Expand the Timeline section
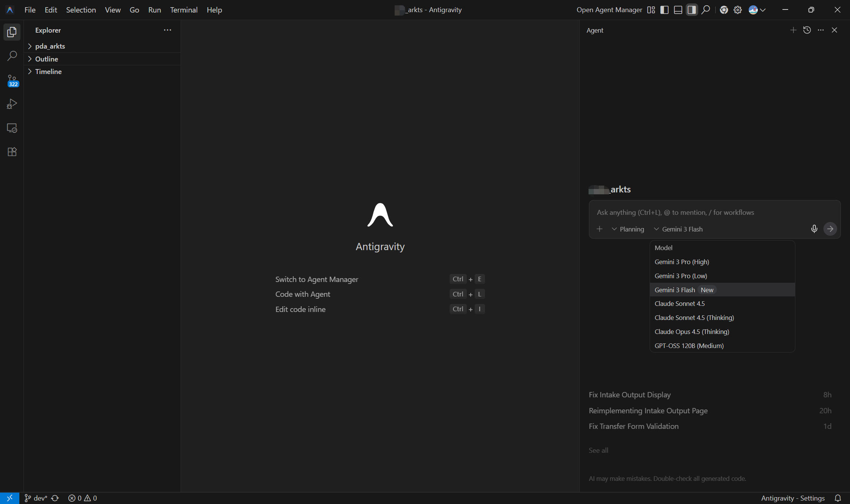This screenshot has width=850, height=504. tap(48, 71)
